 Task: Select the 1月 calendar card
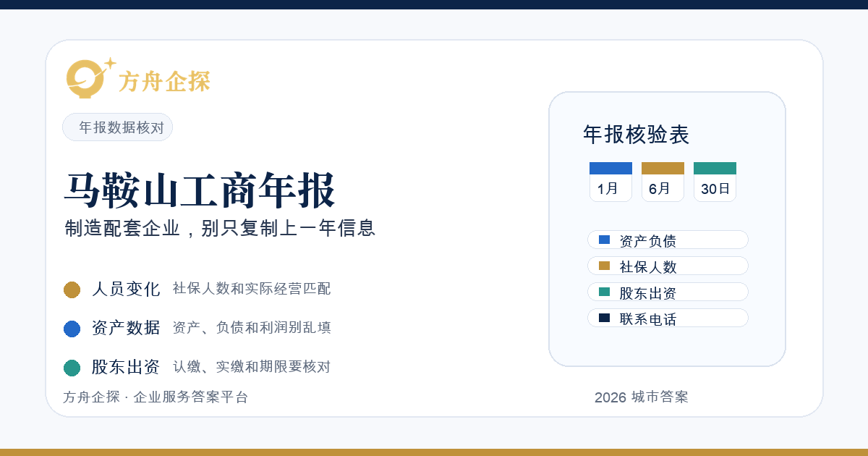[x=610, y=182]
